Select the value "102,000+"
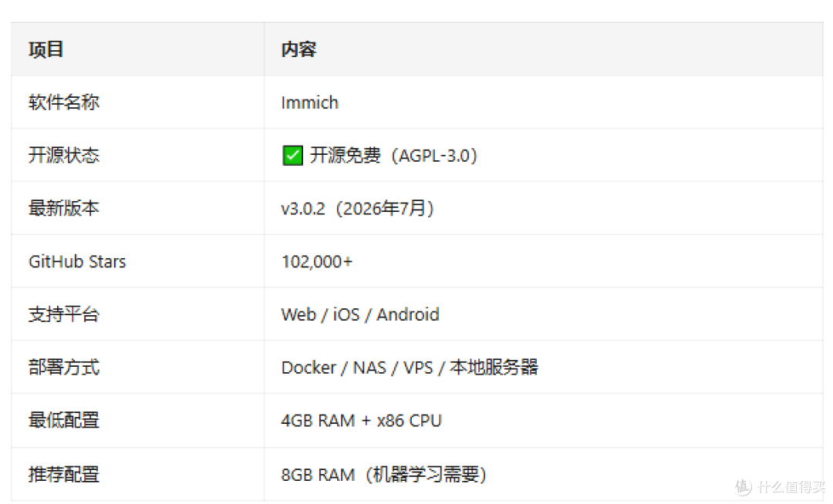833x504 pixels. tap(317, 261)
